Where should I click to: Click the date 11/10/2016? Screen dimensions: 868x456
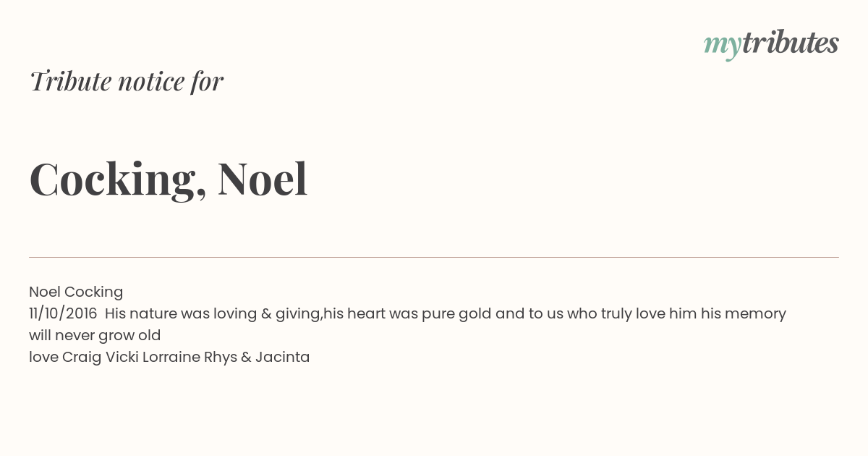click(63, 314)
